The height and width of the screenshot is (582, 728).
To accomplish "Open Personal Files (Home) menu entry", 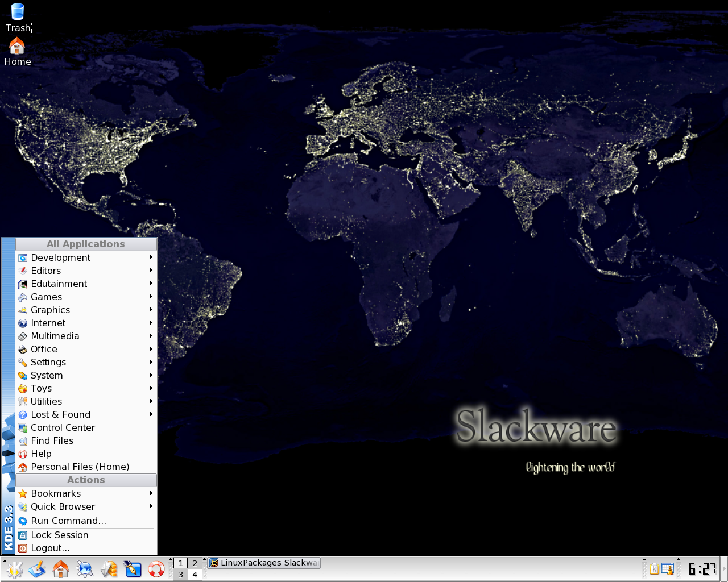I will point(86,467).
